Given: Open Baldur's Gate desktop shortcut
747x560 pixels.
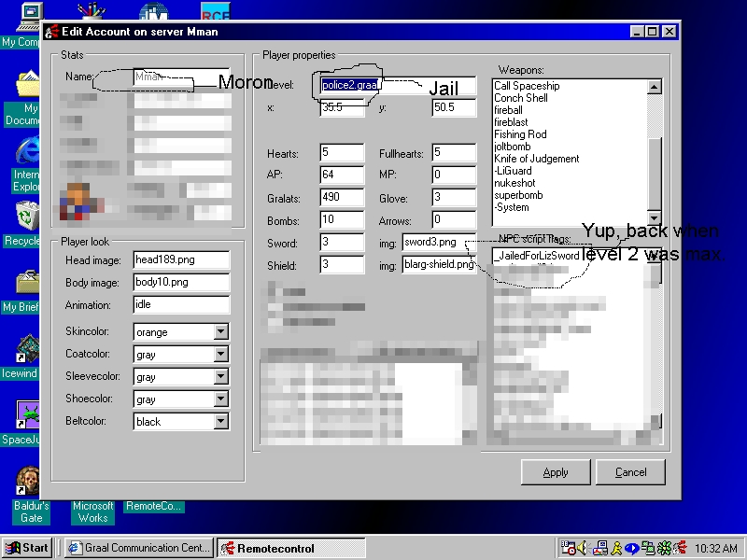Looking at the screenshot, I should pos(28,482).
